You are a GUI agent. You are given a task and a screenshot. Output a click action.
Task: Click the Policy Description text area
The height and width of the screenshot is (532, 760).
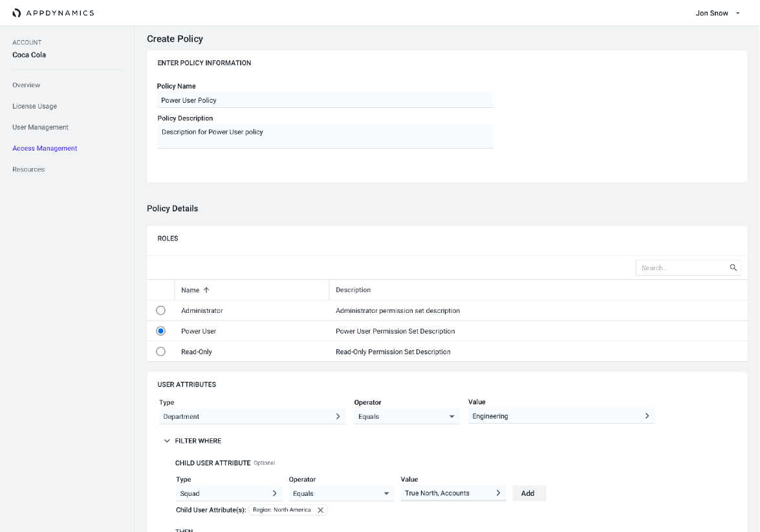(325, 136)
